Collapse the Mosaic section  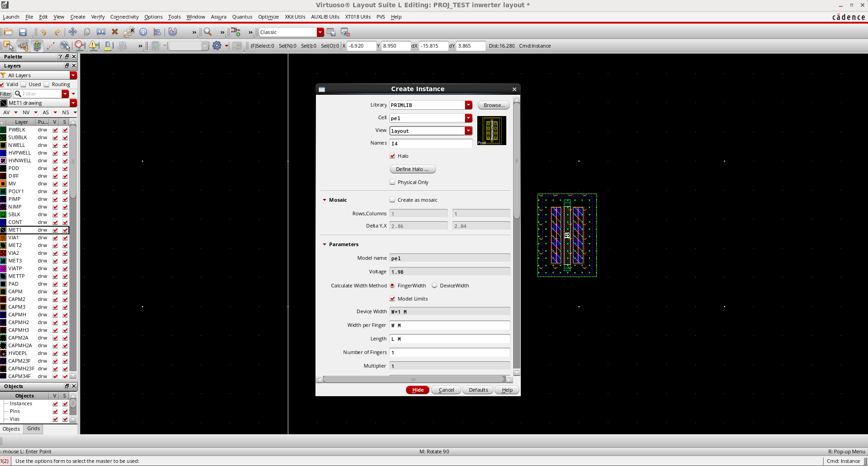pos(325,200)
